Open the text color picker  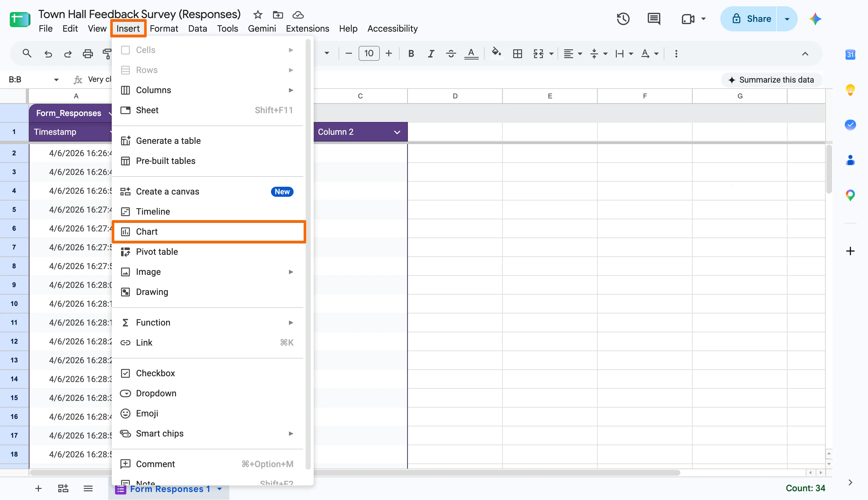(x=471, y=53)
